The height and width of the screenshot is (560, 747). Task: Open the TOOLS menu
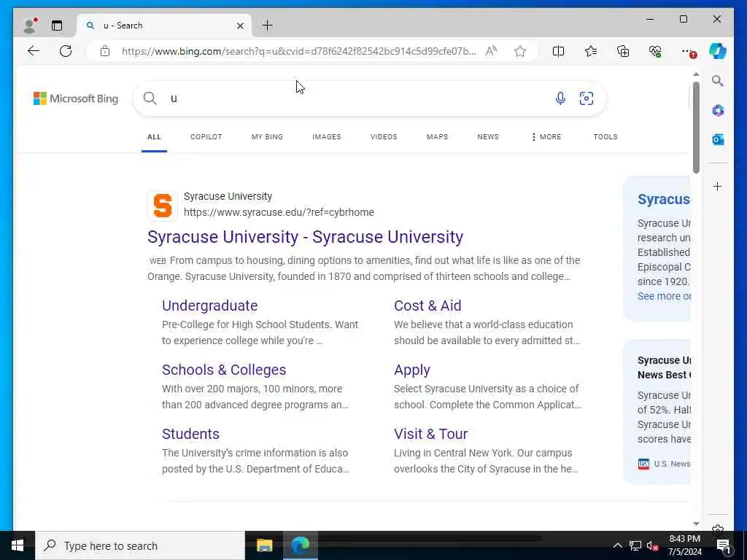[x=605, y=136]
